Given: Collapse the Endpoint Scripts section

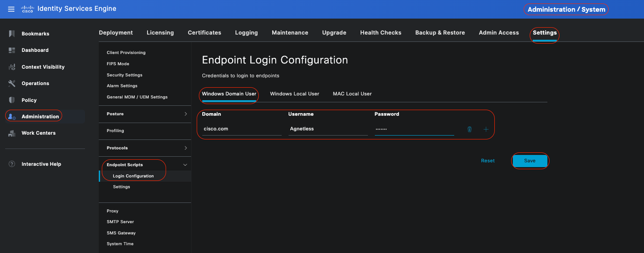Looking at the screenshot, I should tap(185, 165).
